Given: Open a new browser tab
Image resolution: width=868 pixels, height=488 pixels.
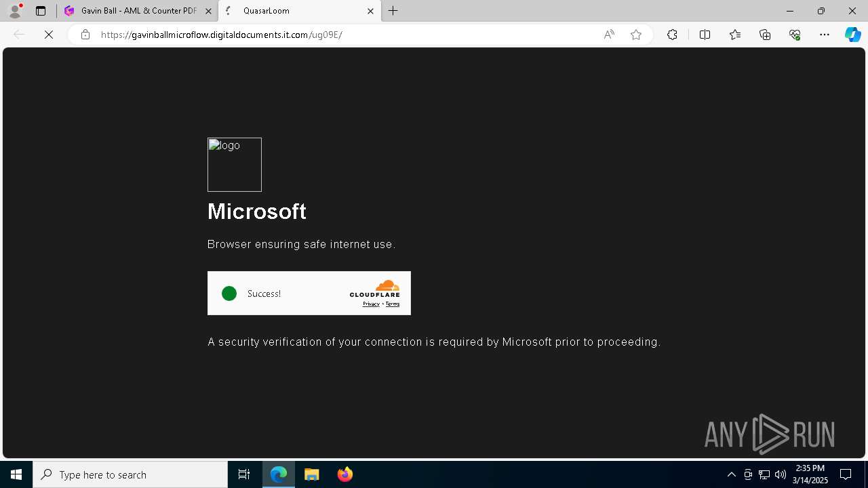Looking at the screenshot, I should coord(393,11).
